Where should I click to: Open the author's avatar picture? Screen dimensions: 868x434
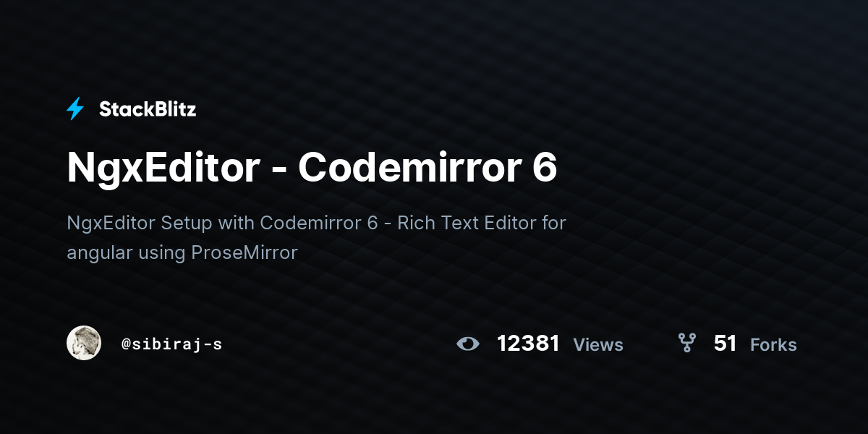point(84,343)
